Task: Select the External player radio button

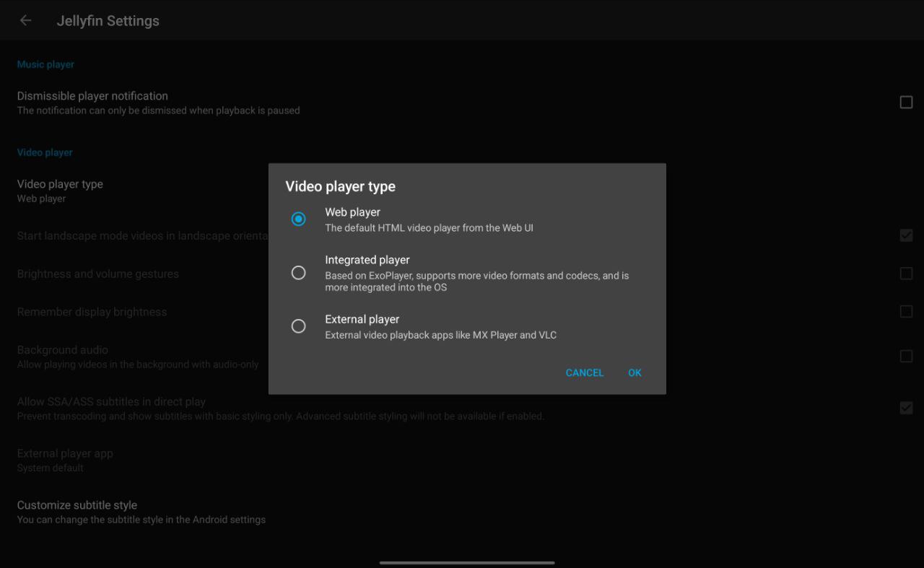Action: pos(298,326)
